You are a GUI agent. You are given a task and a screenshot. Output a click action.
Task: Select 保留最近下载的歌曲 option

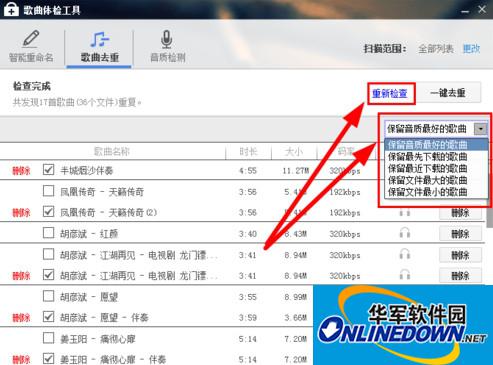point(436,168)
